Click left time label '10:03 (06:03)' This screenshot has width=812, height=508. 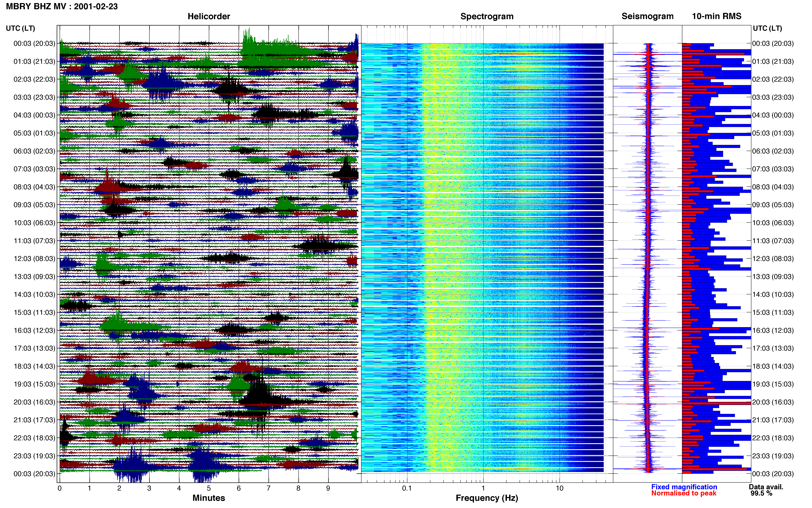[34, 223]
